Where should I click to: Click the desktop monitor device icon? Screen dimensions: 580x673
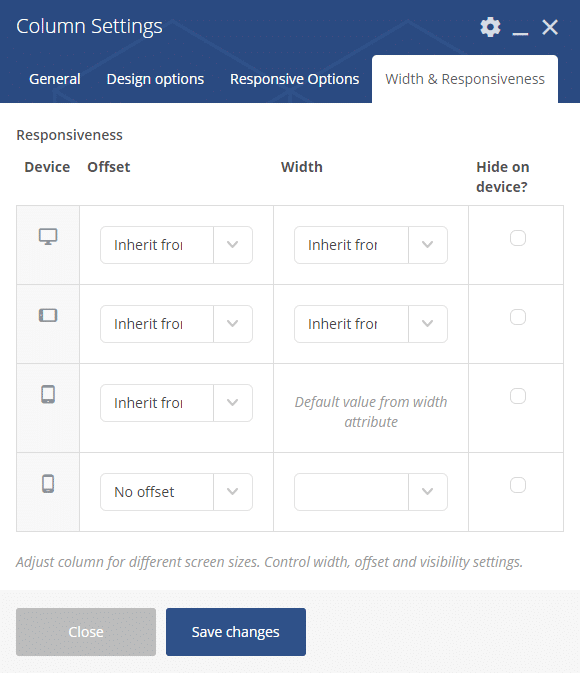(x=48, y=236)
